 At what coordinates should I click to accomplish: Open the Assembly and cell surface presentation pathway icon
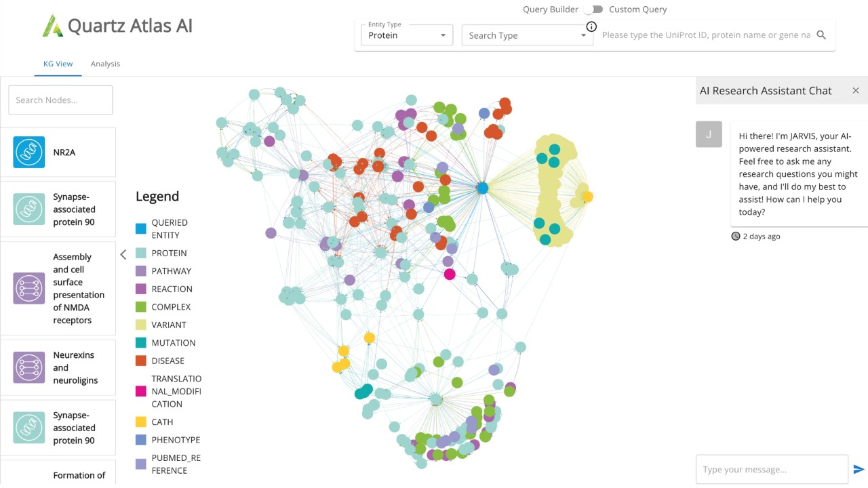coord(28,288)
